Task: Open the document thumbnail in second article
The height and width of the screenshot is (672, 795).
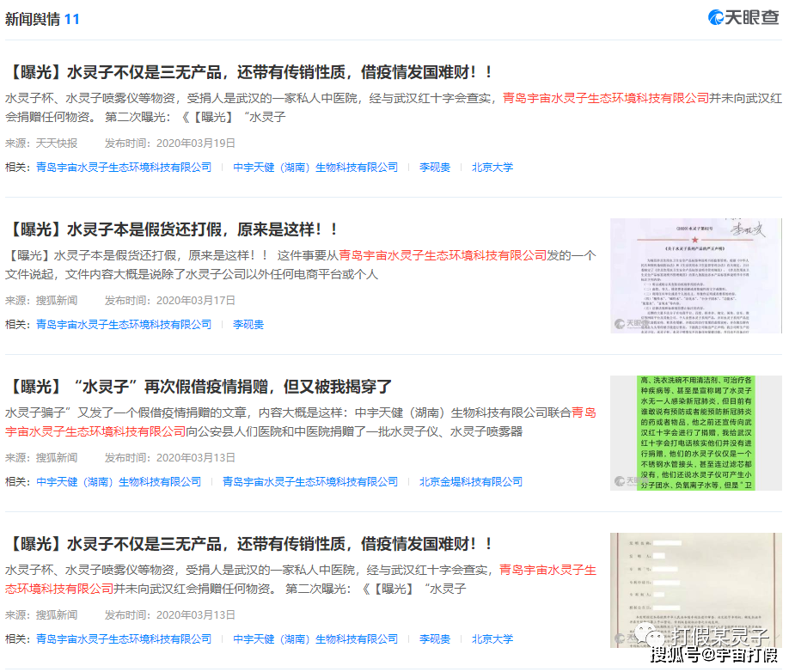Action: click(x=695, y=276)
